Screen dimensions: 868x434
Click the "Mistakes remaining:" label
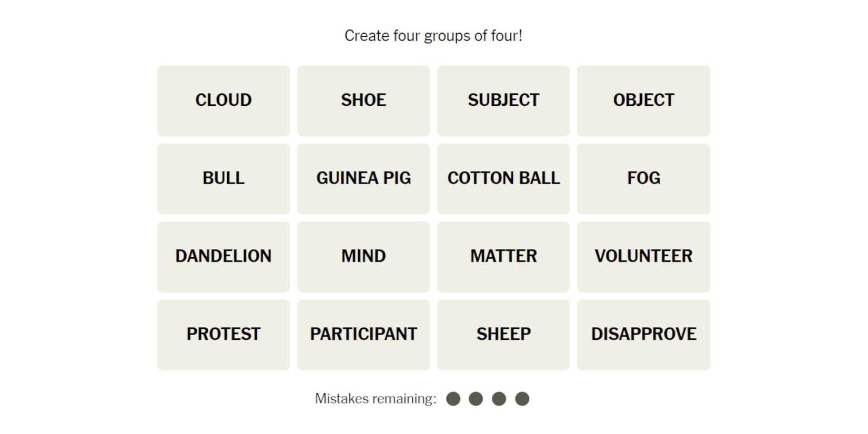(x=376, y=399)
